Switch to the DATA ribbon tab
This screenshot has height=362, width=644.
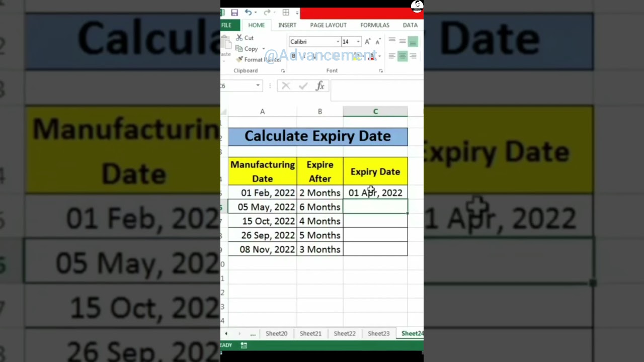coord(410,25)
